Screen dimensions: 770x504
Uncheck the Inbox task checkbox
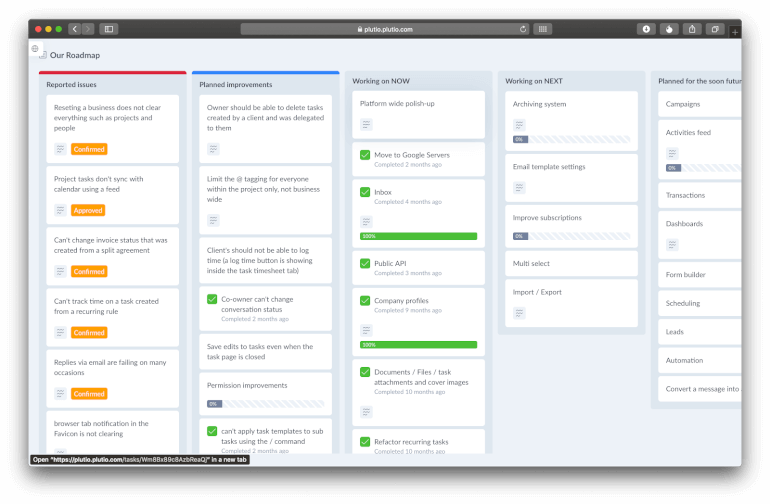pyautogui.click(x=365, y=192)
